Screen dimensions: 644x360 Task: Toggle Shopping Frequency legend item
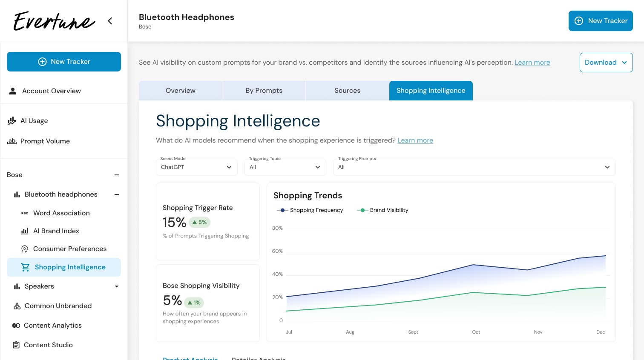pyautogui.click(x=310, y=210)
